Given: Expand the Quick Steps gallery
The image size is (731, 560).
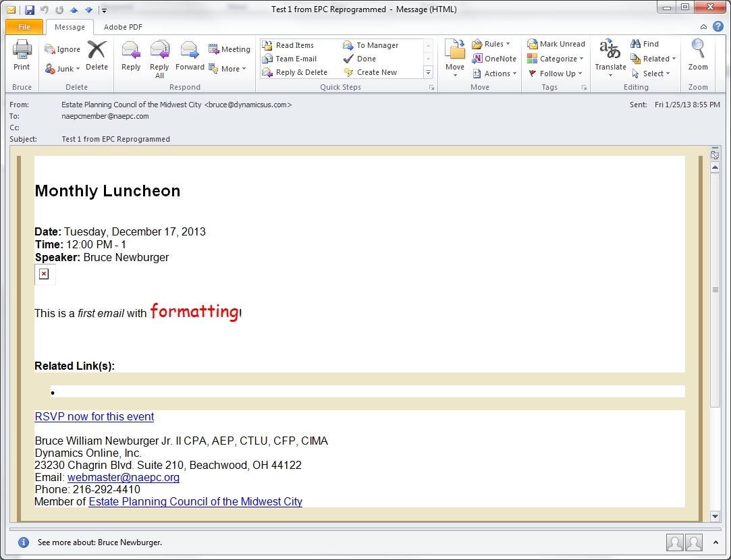Looking at the screenshot, I should tap(428, 72).
